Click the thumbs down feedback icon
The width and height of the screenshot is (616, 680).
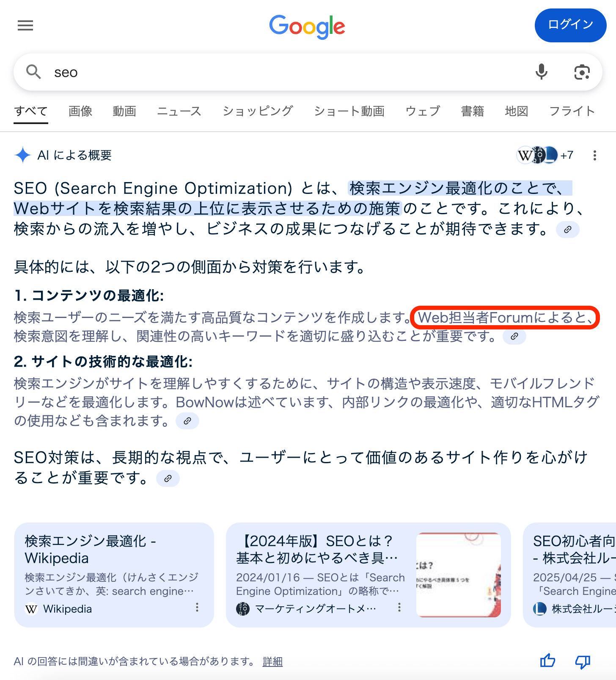click(583, 661)
